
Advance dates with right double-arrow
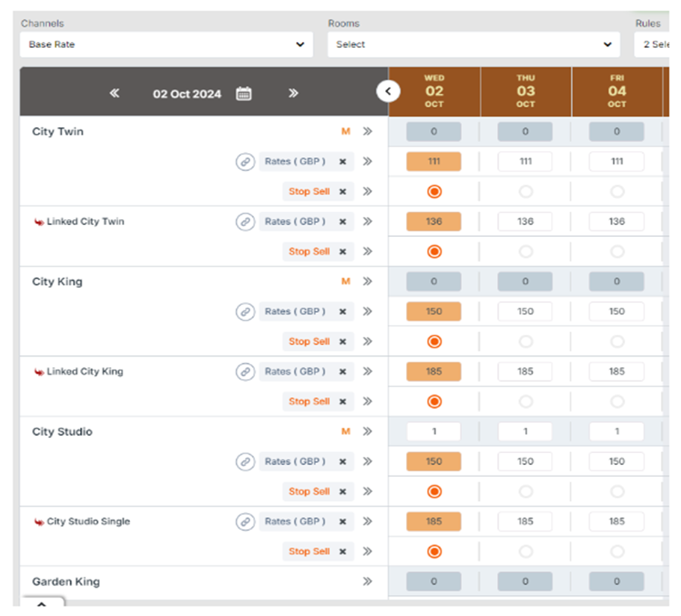click(293, 93)
